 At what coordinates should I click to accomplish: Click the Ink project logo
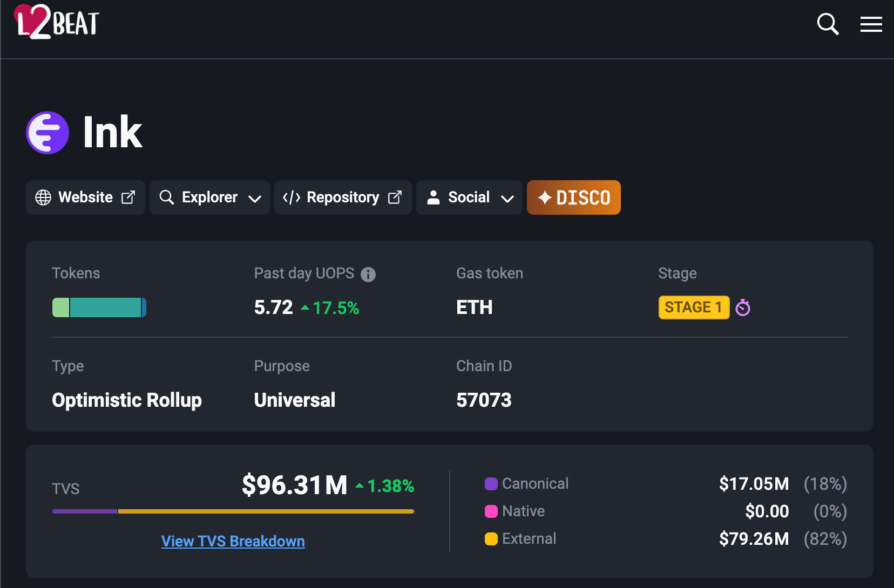(x=48, y=133)
